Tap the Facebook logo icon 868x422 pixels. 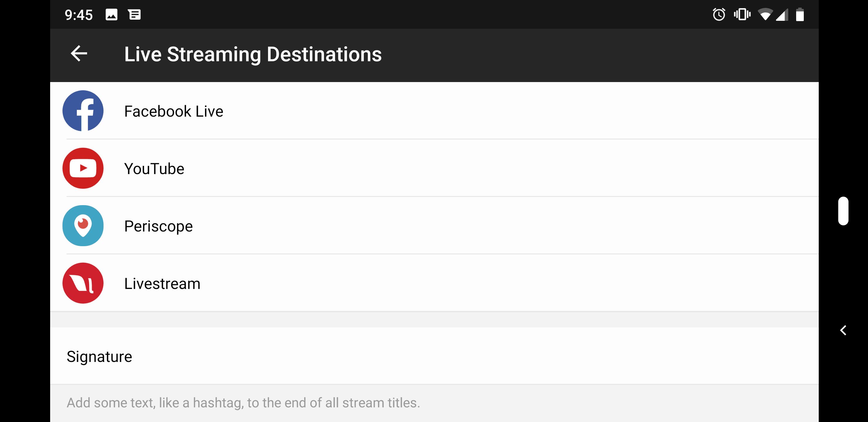(x=83, y=111)
